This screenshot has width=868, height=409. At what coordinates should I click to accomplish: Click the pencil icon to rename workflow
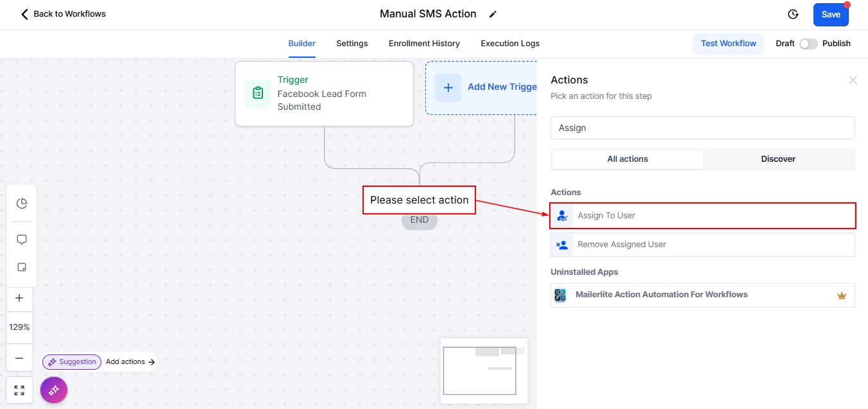point(493,14)
